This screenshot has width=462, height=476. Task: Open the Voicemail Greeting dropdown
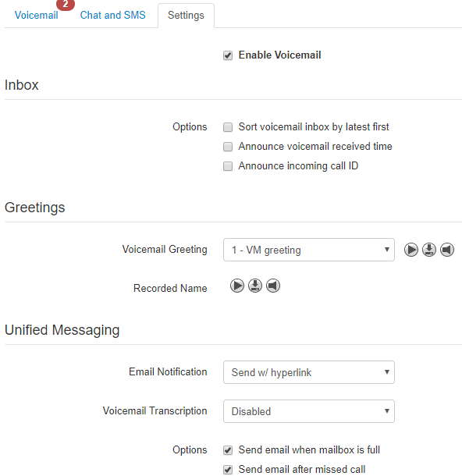tap(309, 250)
